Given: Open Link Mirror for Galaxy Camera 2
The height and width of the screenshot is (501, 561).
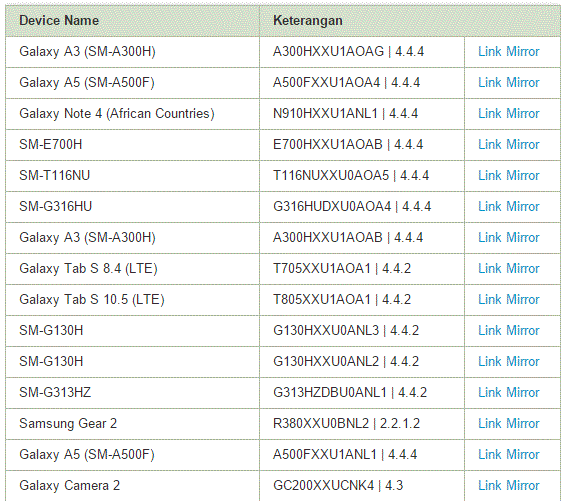Looking at the screenshot, I should pos(508,486).
